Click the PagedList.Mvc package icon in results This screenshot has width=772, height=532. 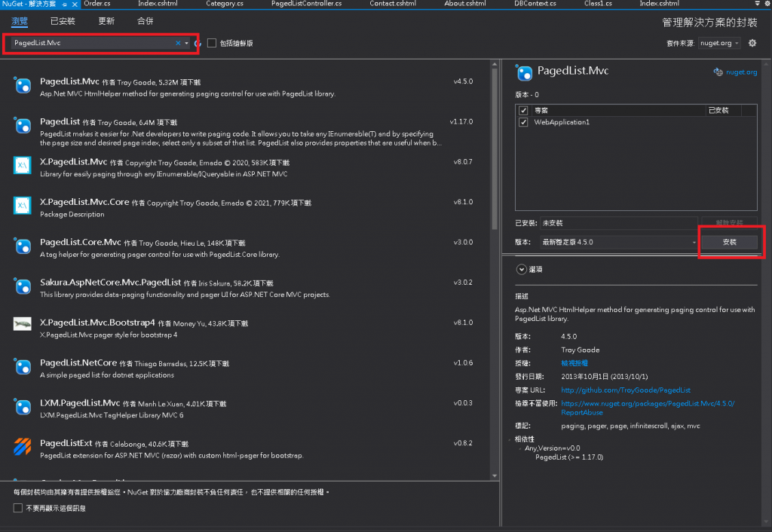click(23, 86)
